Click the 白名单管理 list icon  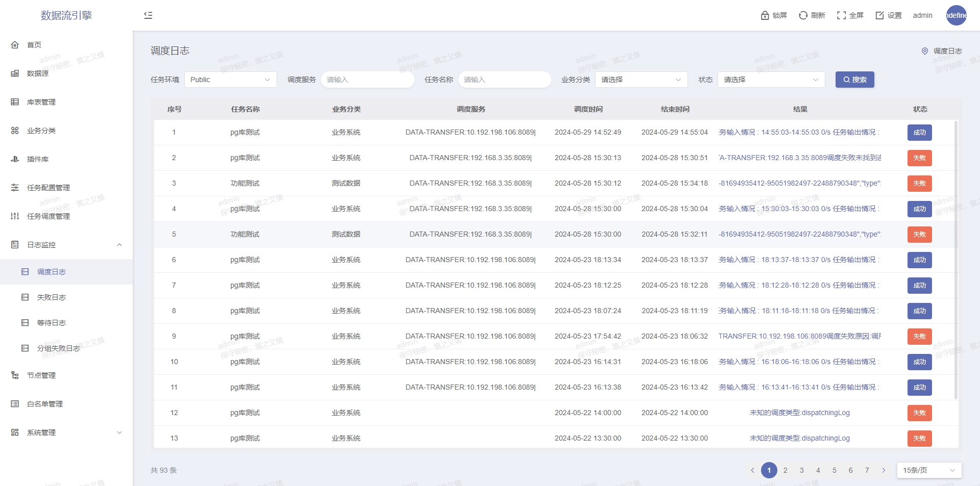[x=15, y=404]
